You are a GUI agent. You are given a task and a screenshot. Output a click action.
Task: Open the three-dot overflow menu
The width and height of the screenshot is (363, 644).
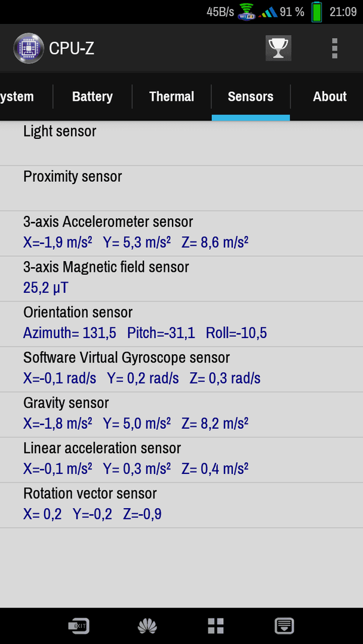tap(334, 48)
